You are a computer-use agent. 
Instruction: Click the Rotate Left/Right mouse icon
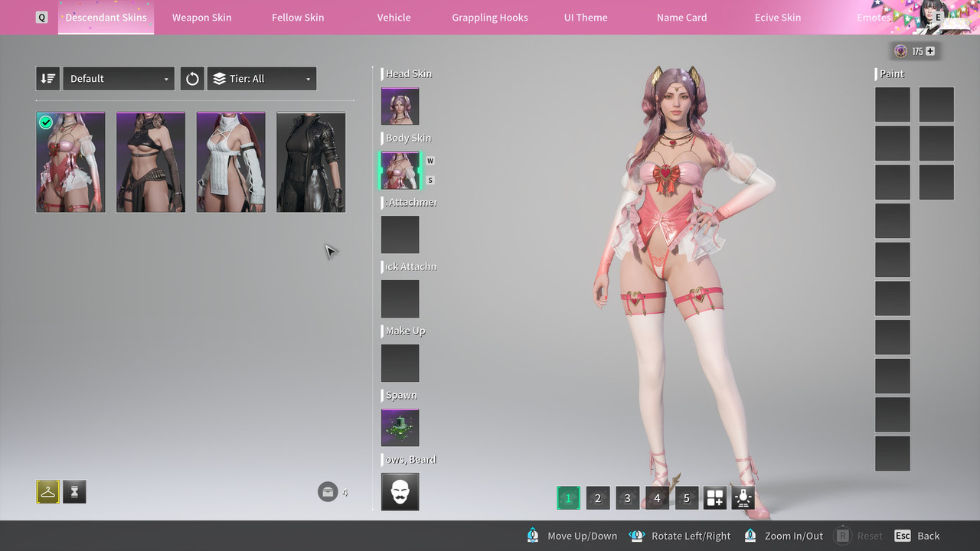point(636,536)
